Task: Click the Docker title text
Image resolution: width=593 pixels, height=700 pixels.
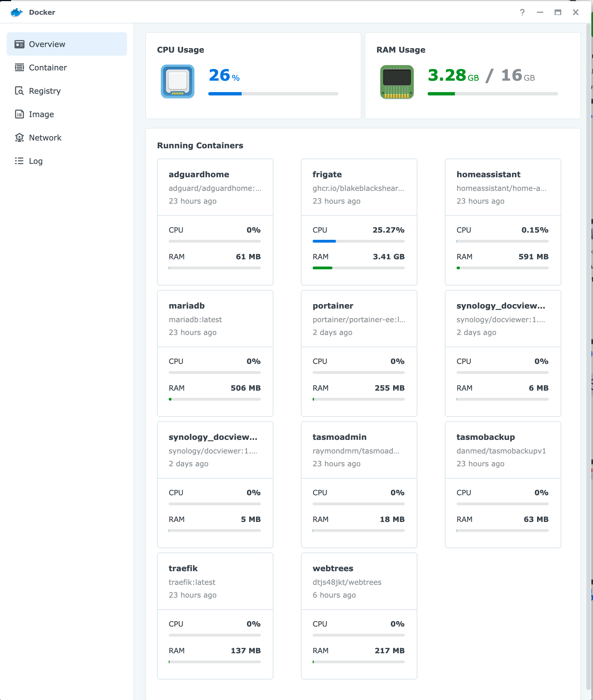Action: (42, 13)
